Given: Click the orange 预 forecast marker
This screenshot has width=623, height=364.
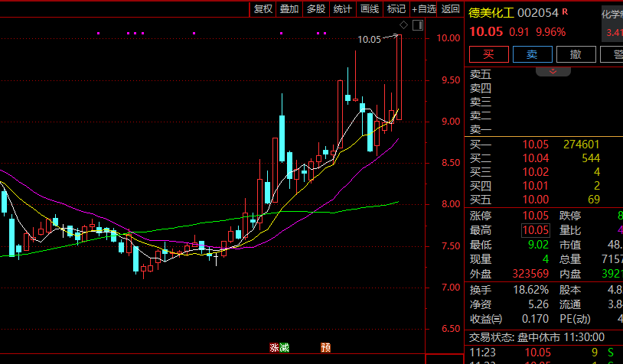Looking at the screenshot, I should click(x=325, y=347).
